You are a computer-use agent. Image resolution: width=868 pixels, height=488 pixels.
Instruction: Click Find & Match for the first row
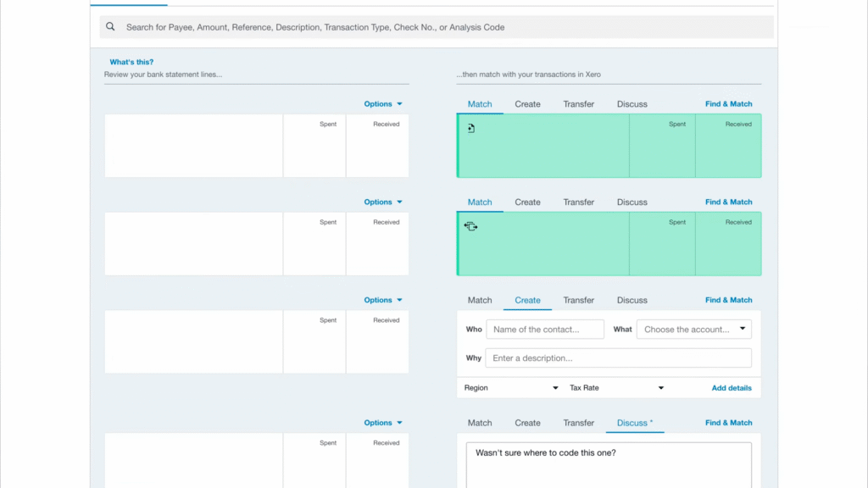[728, 104]
